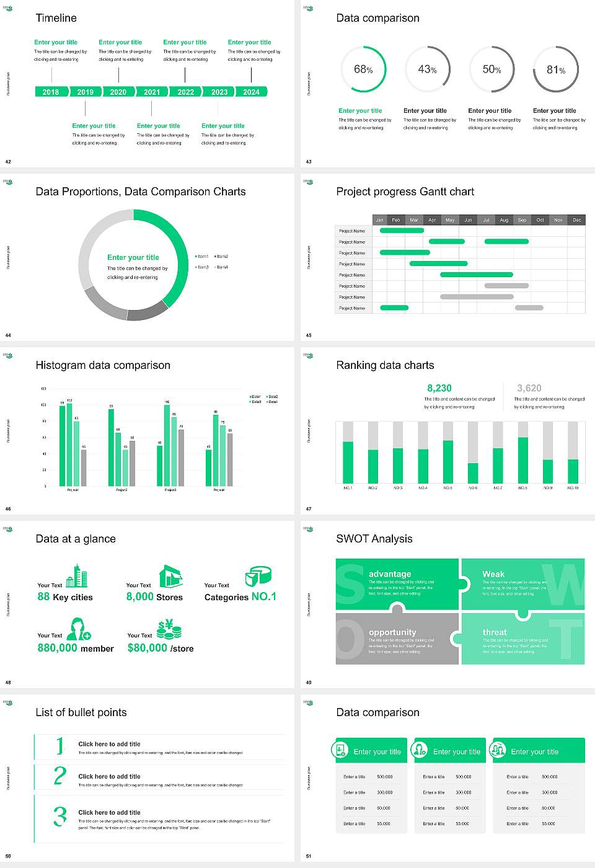Select the advantage puzzle piece in SWOT Analysis
This screenshot has width=595, height=868.
point(397,583)
